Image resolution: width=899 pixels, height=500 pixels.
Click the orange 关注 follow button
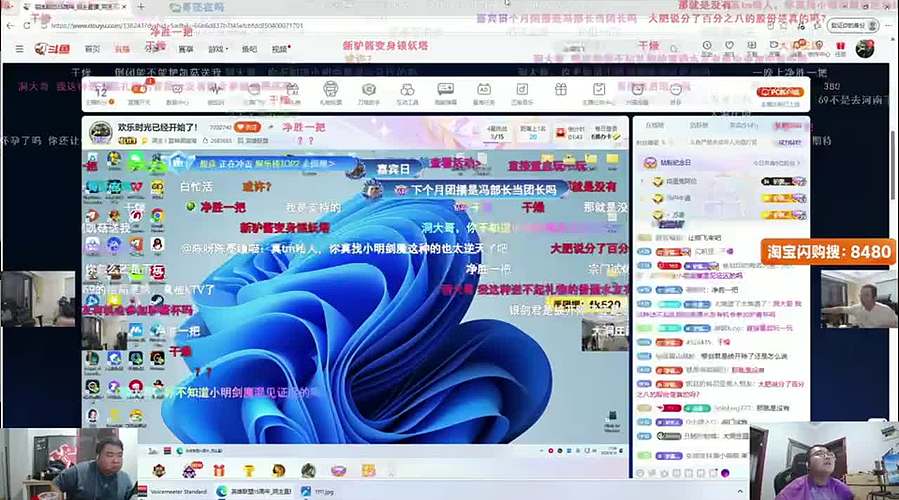(x=248, y=127)
